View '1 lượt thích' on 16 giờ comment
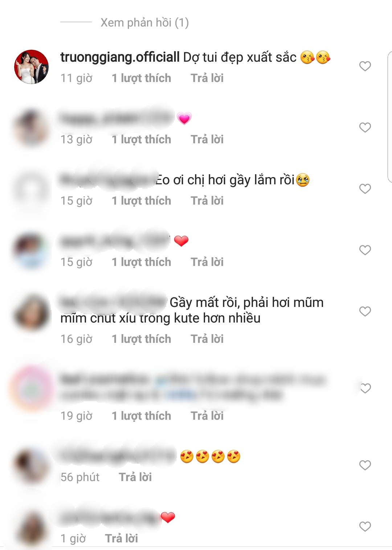Image resolution: width=392 pixels, height=550 pixels. (x=141, y=339)
